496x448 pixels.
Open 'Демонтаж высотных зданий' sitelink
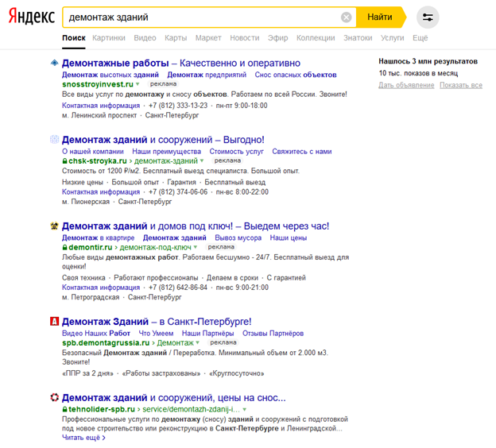point(110,75)
